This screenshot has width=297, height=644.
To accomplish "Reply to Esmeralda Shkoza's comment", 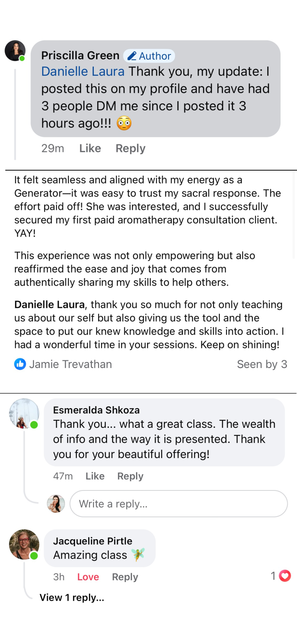I will tap(130, 476).
